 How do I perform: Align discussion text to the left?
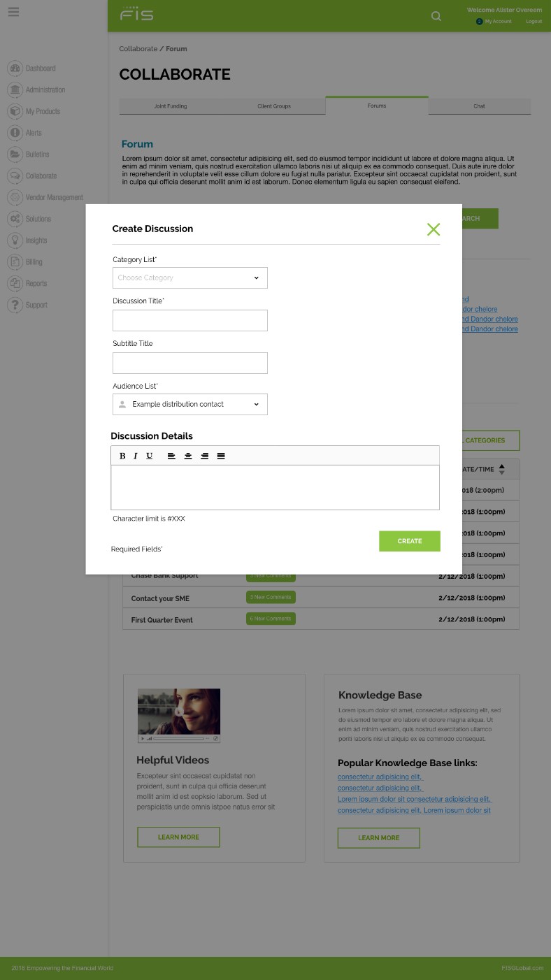171,456
